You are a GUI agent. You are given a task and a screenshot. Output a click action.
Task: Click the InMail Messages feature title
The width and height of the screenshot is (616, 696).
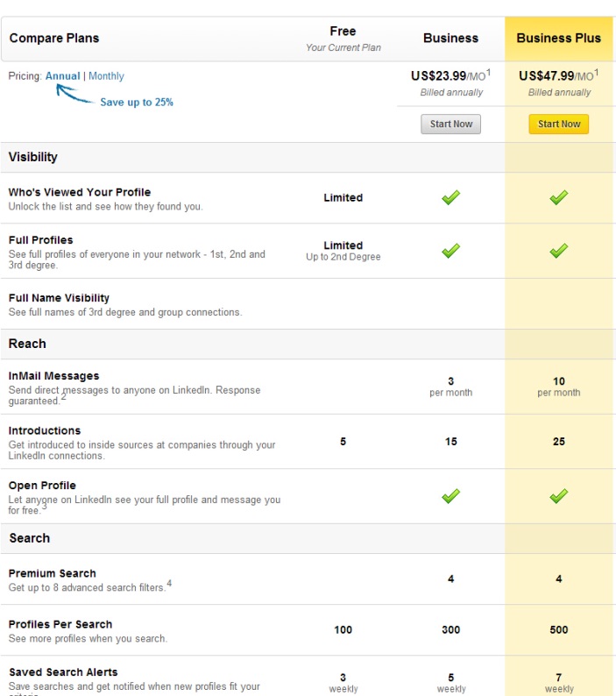click(x=53, y=376)
